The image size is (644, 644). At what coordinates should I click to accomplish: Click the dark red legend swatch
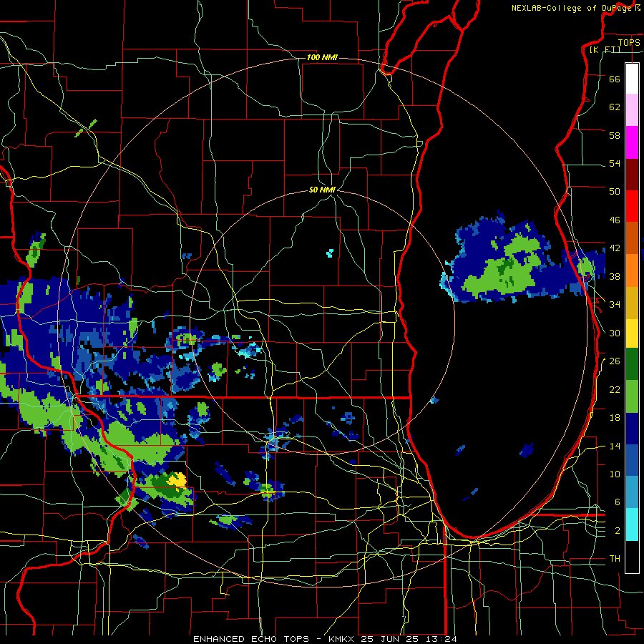(x=632, y=175)
